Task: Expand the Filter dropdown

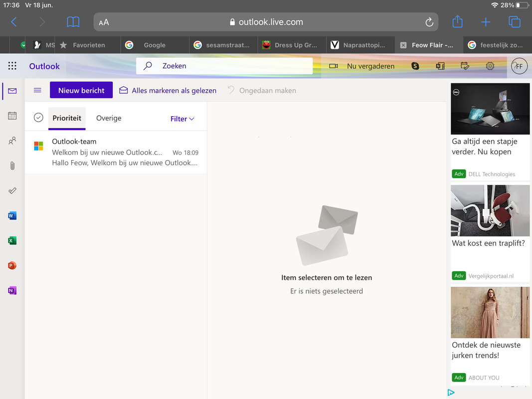Action: pos(182,119)
